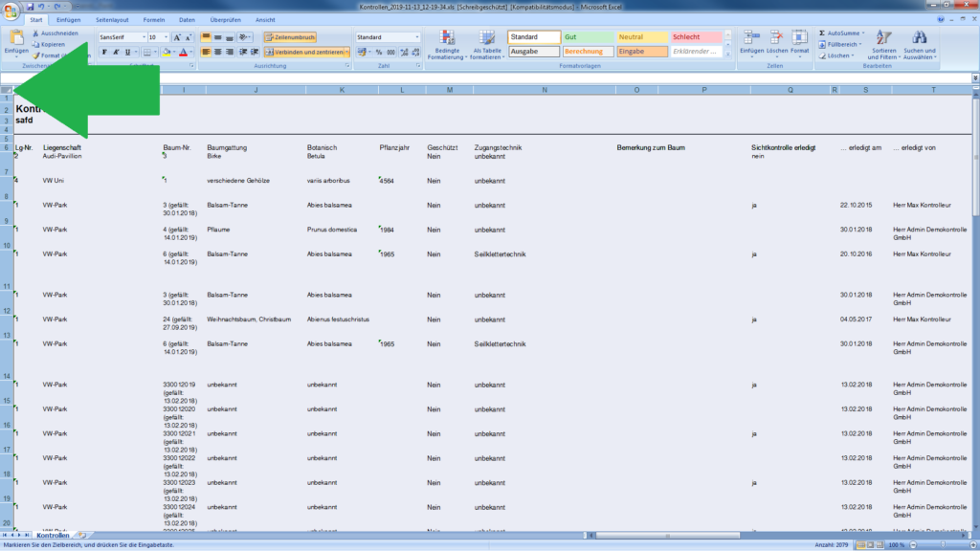The image size is (980, 551).
Task: Select the Kontrollen sheet tab
Action: coord(53,535)
